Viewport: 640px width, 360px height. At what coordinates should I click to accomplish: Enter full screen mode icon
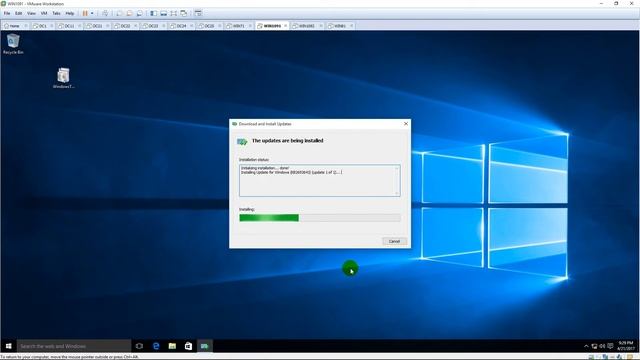point(174,13)
